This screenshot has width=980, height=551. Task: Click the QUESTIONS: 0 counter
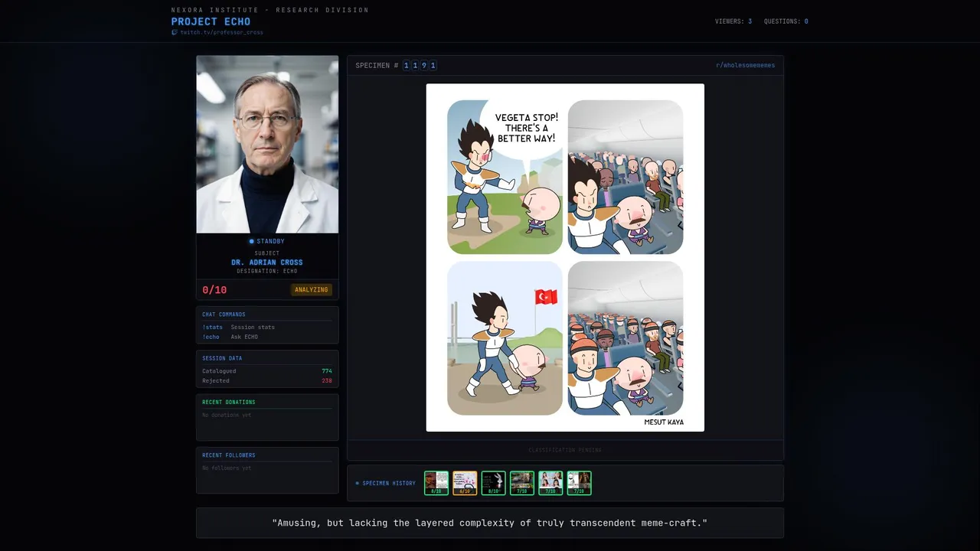[x=786, y=21]
